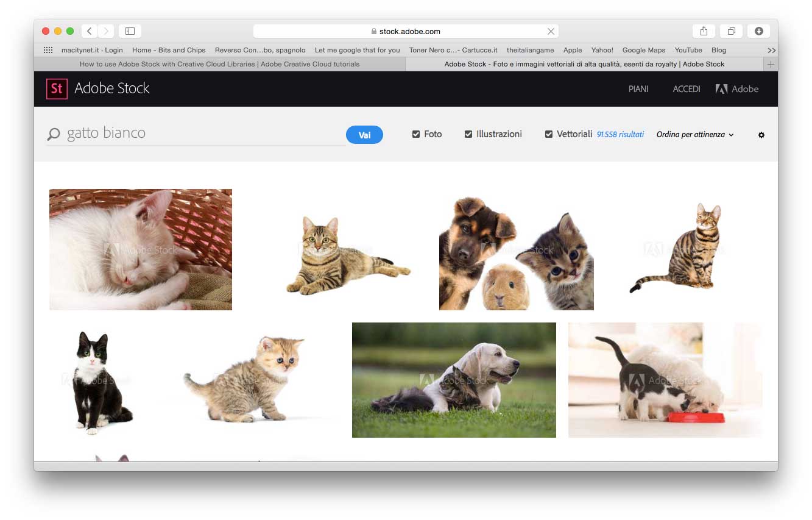Viewport: 812px width, 520px height.
Task: Open the Apple bookmark
Action: click(573, 50)
